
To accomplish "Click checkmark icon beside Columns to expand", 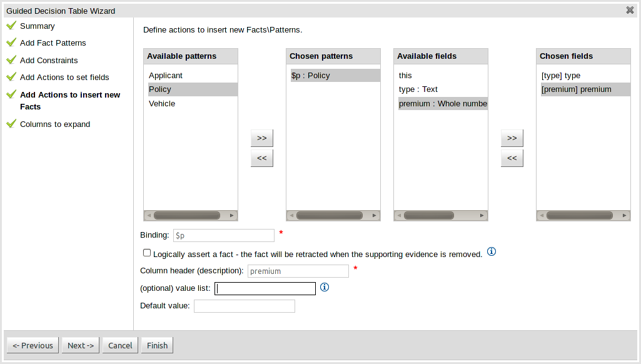I will click(x=11, y=124).
